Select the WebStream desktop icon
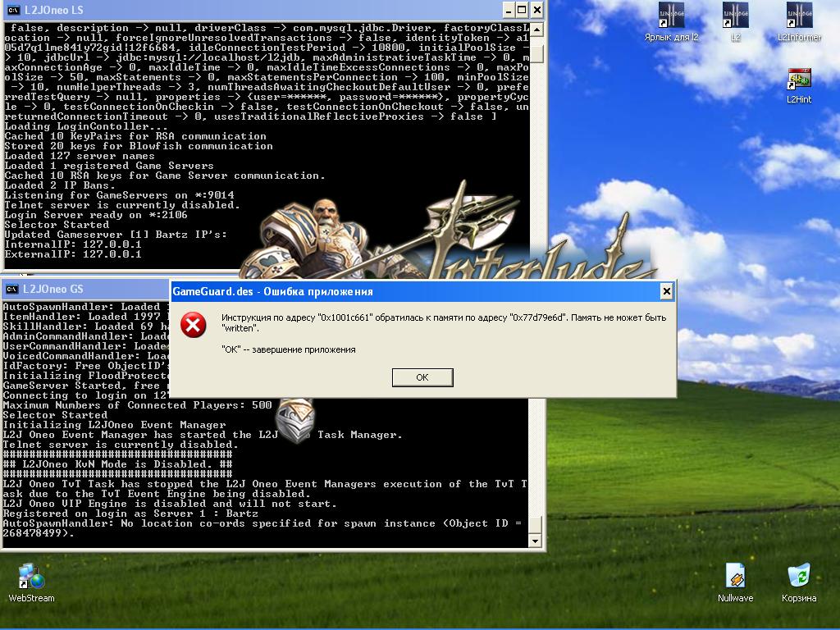The image size is (840, 630). [31, 583]
